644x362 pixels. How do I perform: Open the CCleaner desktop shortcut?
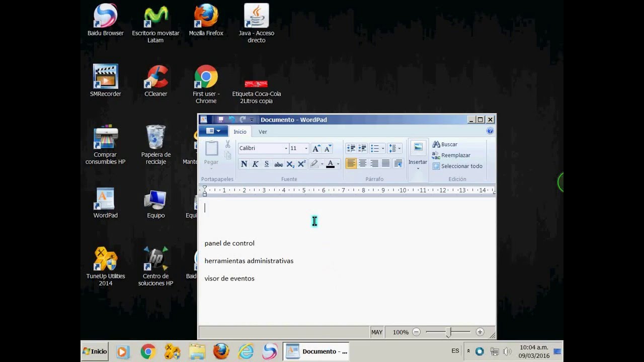coord(156,81)
